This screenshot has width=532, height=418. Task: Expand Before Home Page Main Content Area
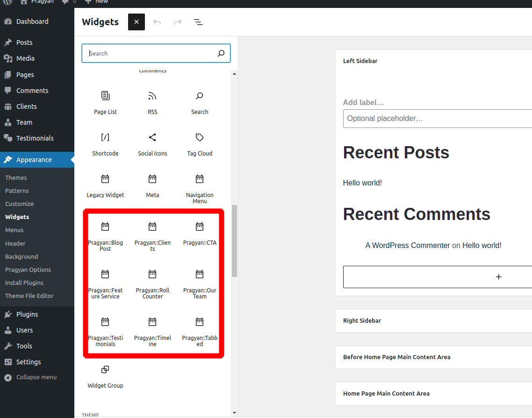click(x=434, y=357)
